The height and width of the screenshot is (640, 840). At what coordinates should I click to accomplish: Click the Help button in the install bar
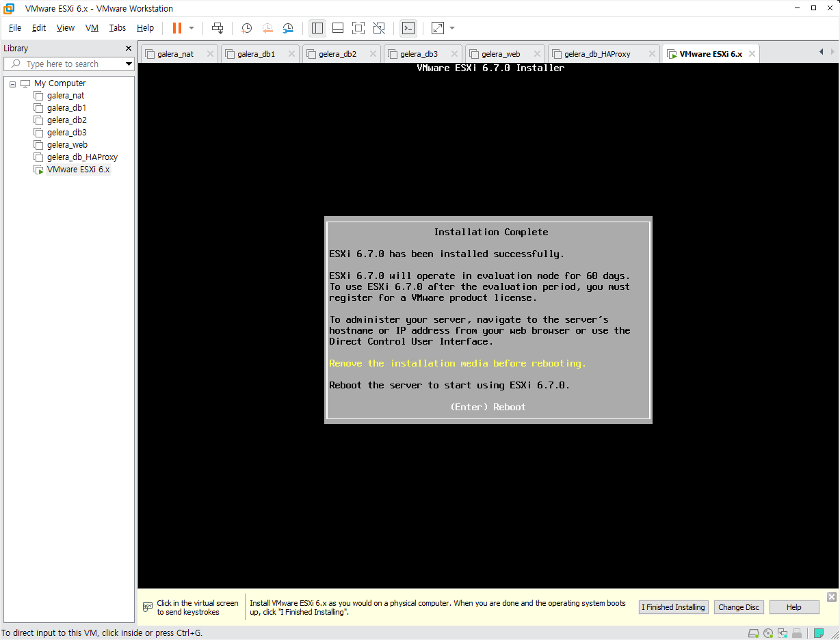pyautogui.click(x=793, y=607)
